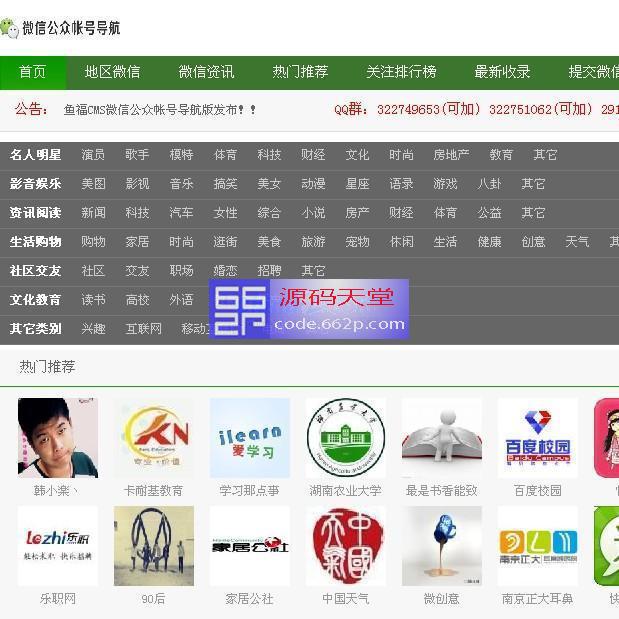Open the 最是书香能致 book figure thumbnail
This screenshot has height=619, width=619.
pyautogui.click(x=442, y=438)
